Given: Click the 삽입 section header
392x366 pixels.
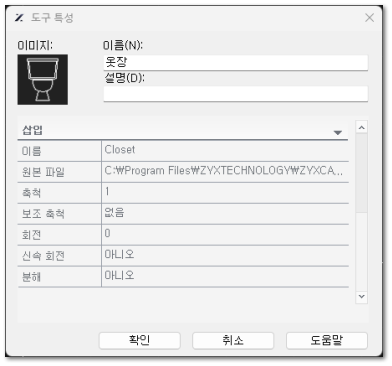Looking at the screenshot, I should pos(183,131).
